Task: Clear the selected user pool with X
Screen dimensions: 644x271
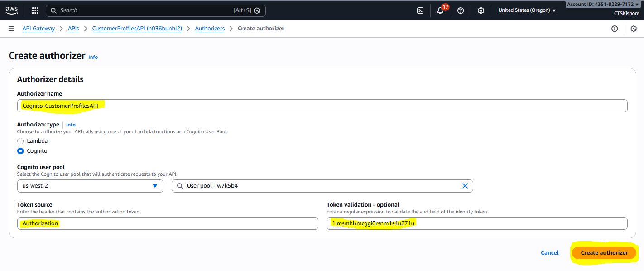Action: point(465,186)
